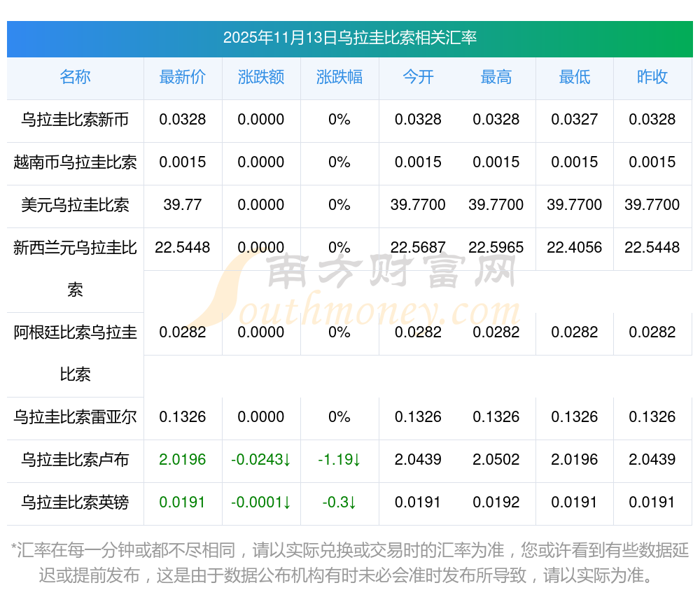The image size is (700, 597).
Task: Click the 最低 column header
Action: point(575,77)
